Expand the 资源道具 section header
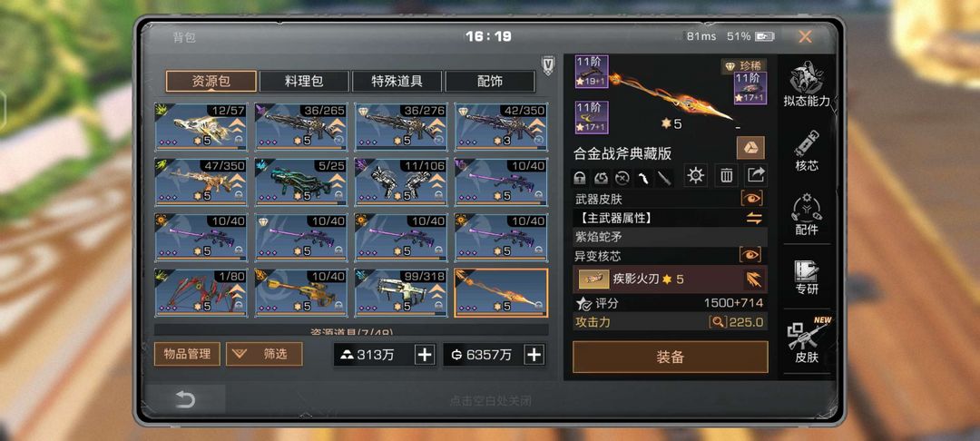Viewport: 980px width, 441px height. tap(351, 329)
